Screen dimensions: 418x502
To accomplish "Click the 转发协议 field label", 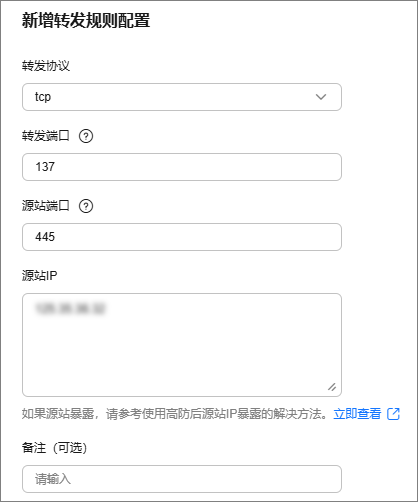I will (x=46, y=66).
